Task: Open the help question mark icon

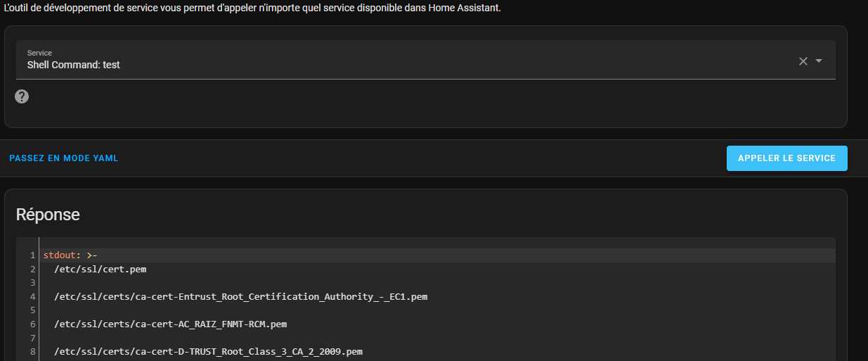Action: 22,96
